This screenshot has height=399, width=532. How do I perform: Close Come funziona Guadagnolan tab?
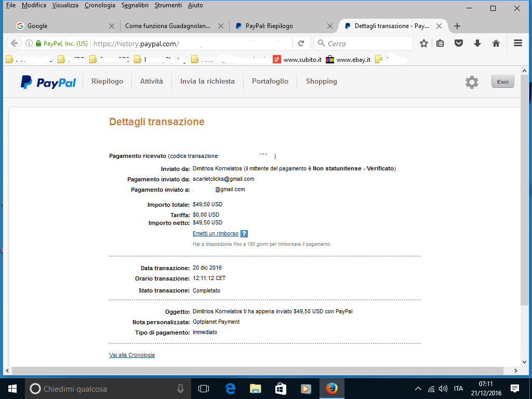(220, 26)
